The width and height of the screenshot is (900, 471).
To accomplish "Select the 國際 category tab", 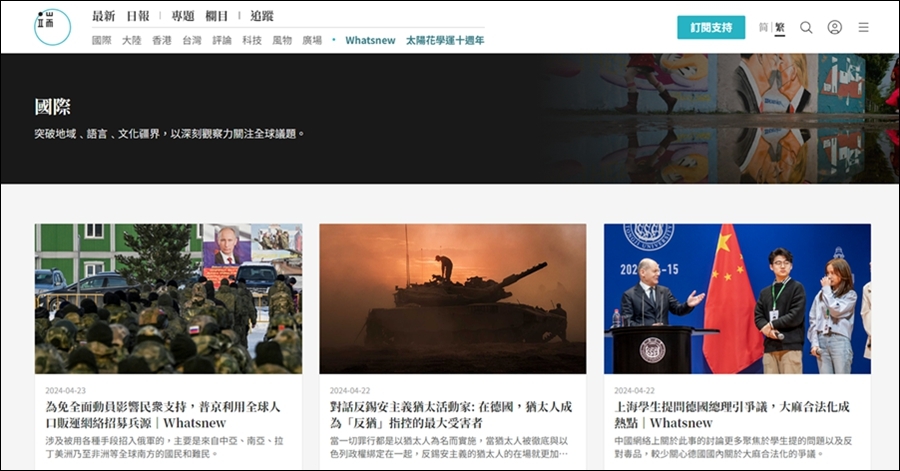I will tap(101, 41).
